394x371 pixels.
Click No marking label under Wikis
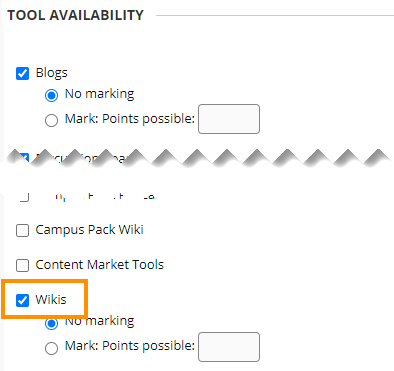point(99,321)
